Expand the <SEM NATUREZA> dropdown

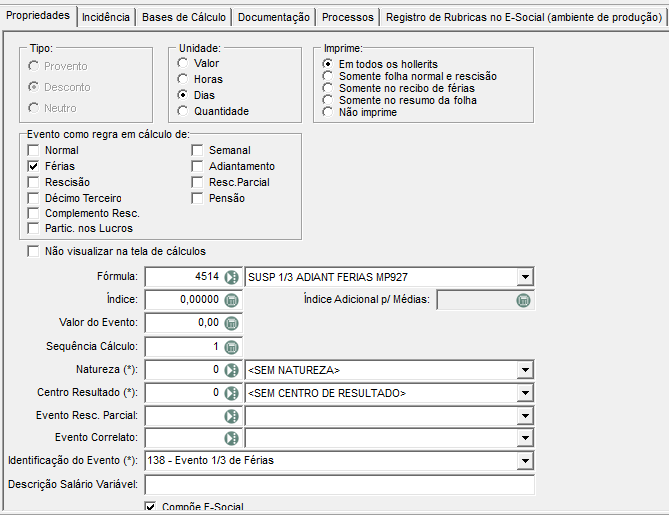pyautogui.click(x=525, y=370)
